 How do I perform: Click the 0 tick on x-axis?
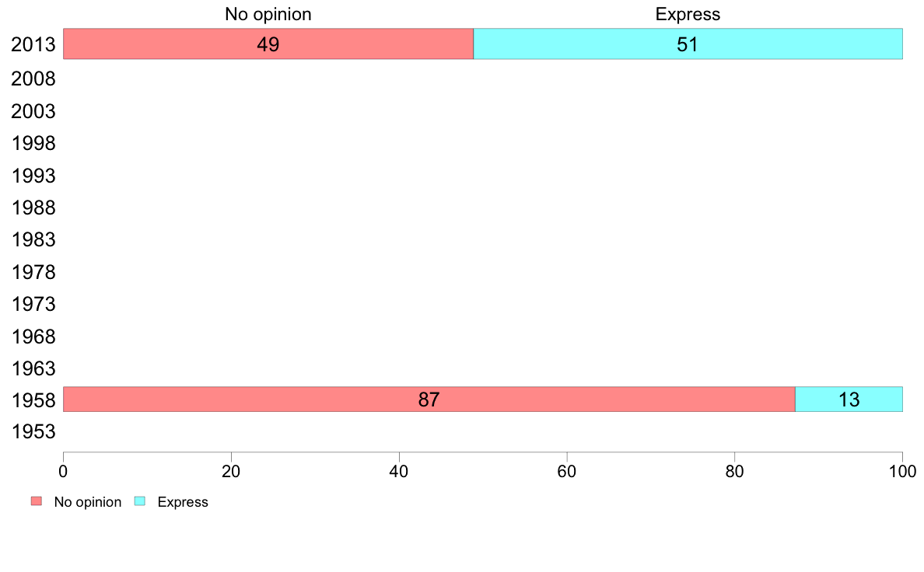point(63,471)
